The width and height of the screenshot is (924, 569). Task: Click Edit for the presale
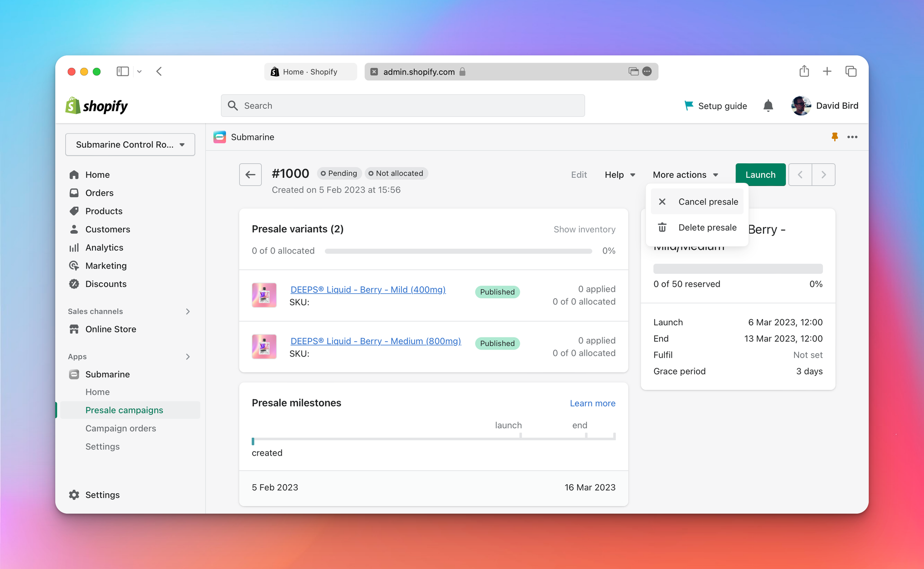coord(579,175)
